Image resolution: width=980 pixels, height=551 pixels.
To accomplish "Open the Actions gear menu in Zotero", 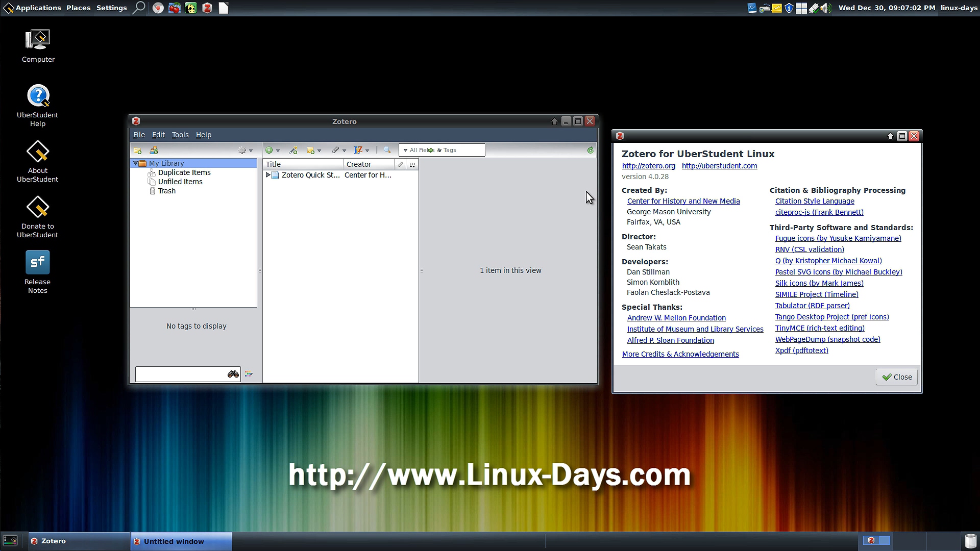I will pos(245,151).
